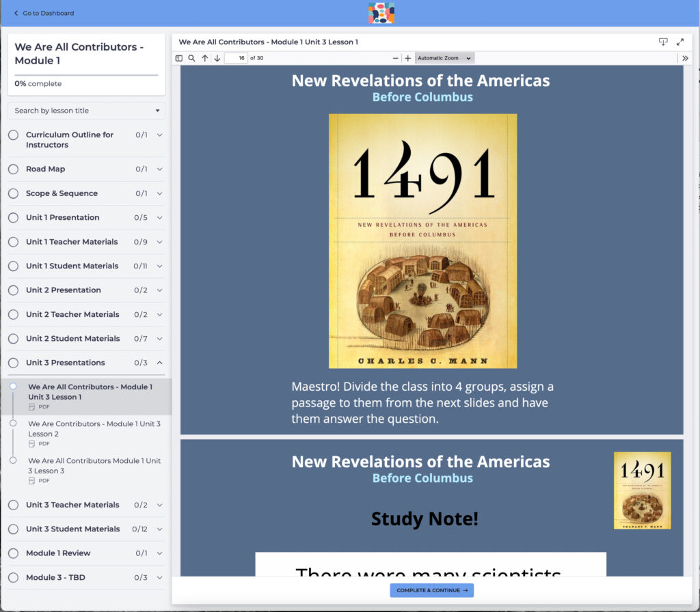This screenshot has width=700, height=612.
Task: Open Module 1 Unit 3 Lesson 2
Action: (94, 428)
